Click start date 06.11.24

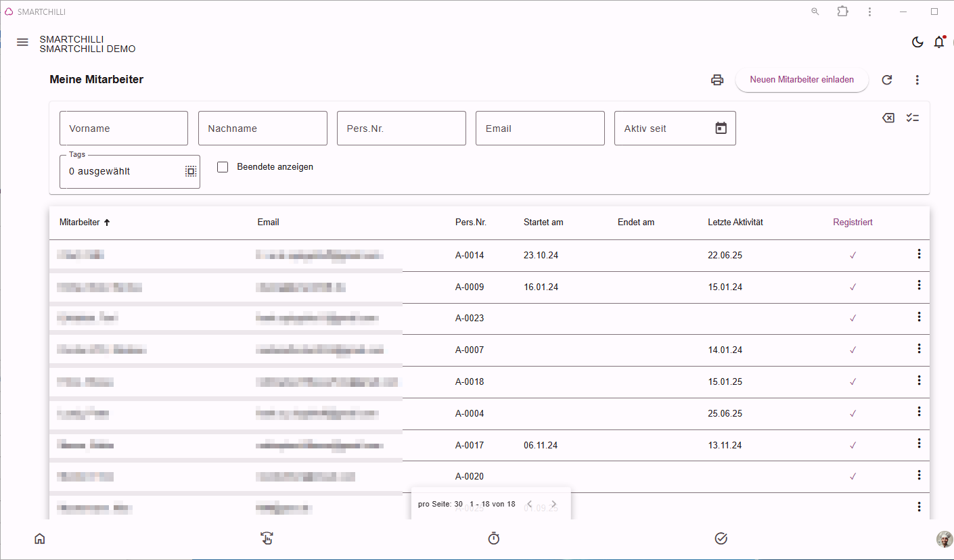(541, 446)
